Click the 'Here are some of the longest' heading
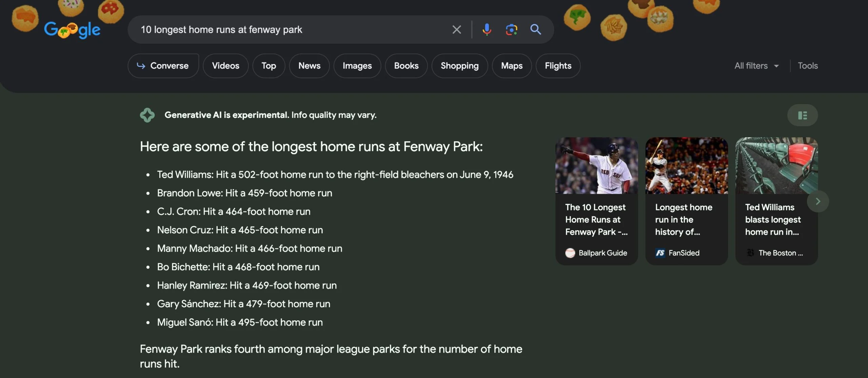This screenshot has width=868, height=378. pos(311,147)
